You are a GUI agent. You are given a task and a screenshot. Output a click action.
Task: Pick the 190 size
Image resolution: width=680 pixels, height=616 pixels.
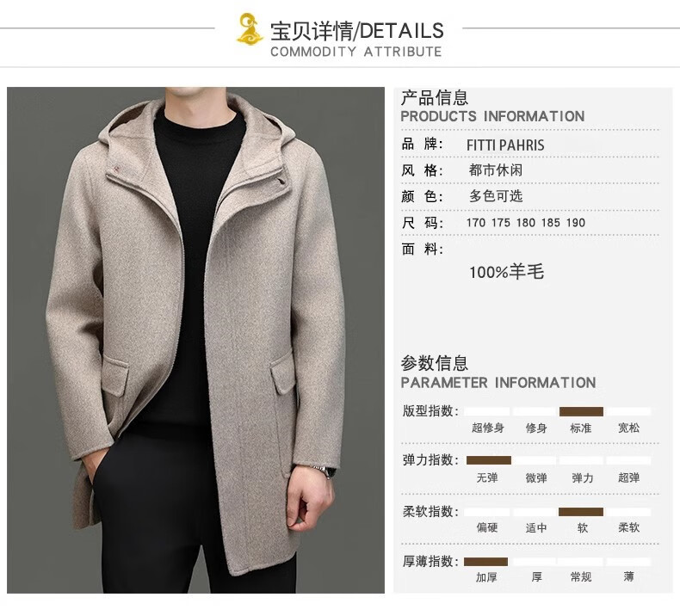[x=576, y=223]
